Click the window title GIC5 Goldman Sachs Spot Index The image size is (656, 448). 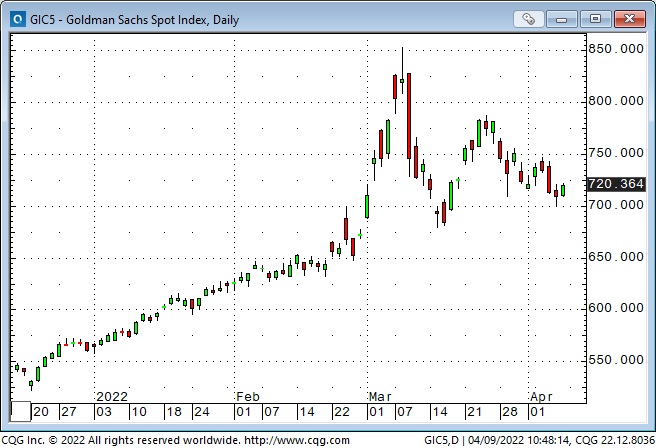[x=134, y=20]
